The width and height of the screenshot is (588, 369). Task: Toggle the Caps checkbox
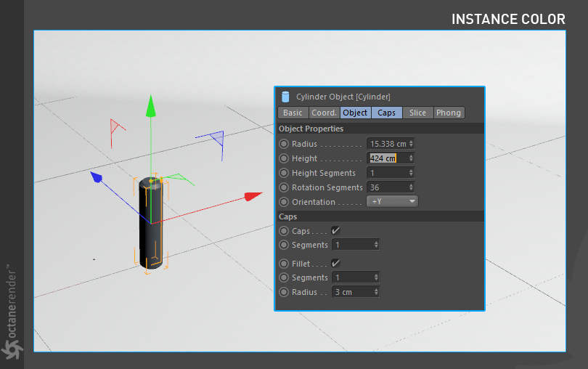335,230
